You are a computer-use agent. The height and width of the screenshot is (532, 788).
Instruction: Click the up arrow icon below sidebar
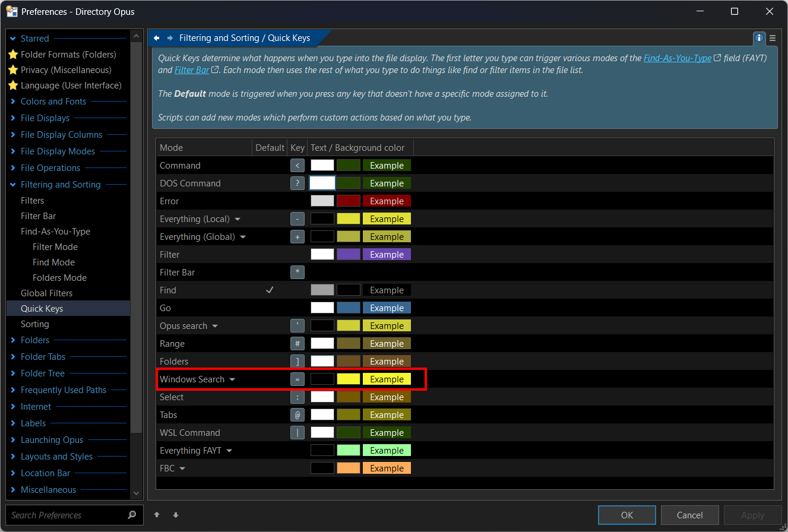pyautogui.click(x=157, y=515)
